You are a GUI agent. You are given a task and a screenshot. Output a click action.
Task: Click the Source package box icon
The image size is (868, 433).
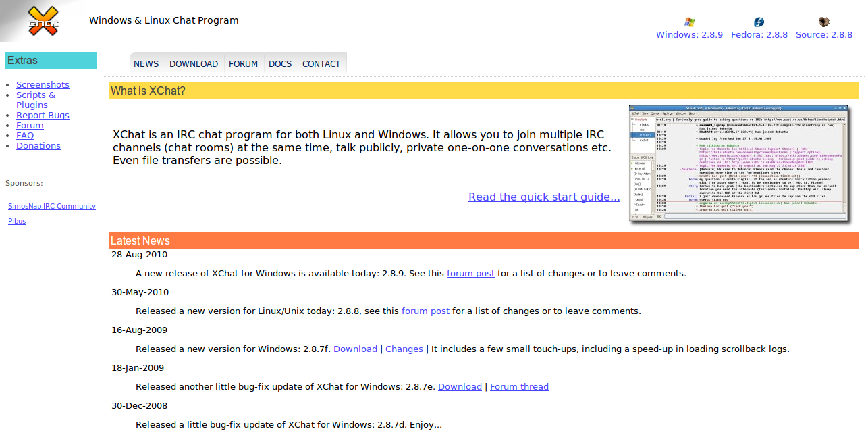tap(824, 22)
